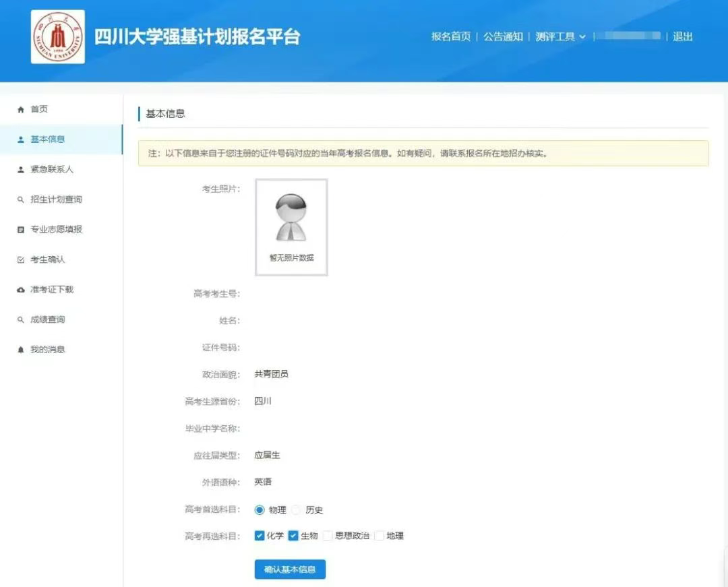The width and height of the screenshot is (728, 587).
Task: Click the blurred username in header
Action: click(629, 36)
